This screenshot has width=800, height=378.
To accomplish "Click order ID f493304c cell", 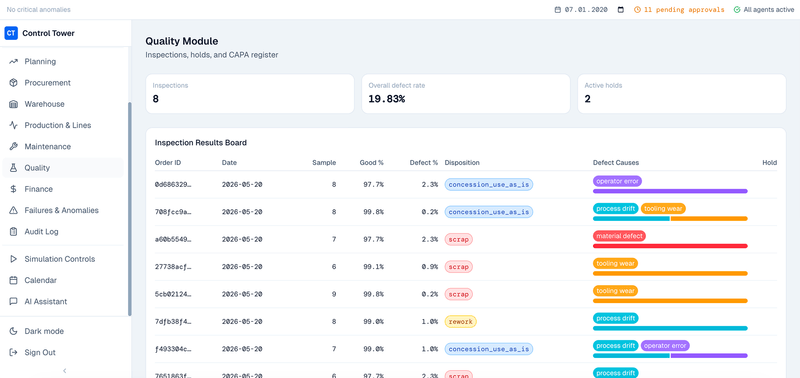I will click(x=172, y=349).
